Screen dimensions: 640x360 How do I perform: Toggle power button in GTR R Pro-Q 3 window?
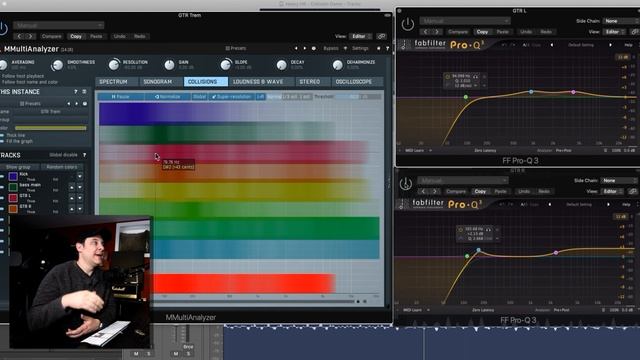(406, 184)
